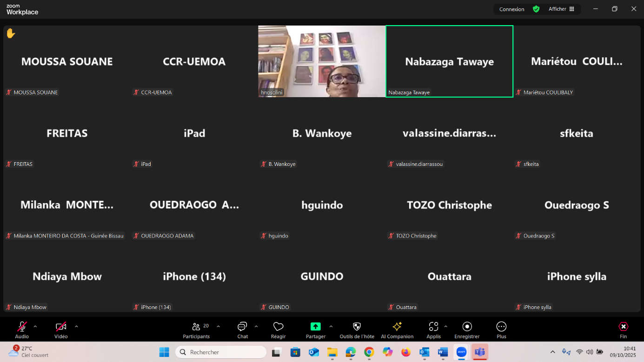644x362 pixels.
Task: Turn on camera with Vidéo button
Action: coord(61,330)
